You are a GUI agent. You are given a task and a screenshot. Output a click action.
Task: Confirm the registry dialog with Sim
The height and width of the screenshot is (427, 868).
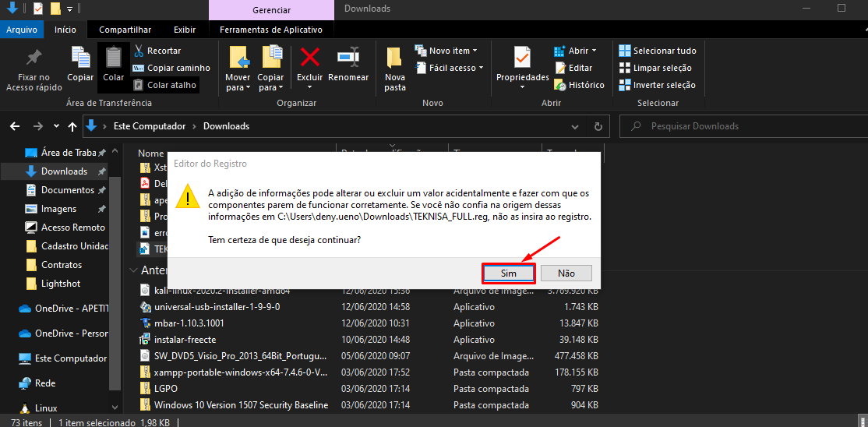tap(508, 273)
